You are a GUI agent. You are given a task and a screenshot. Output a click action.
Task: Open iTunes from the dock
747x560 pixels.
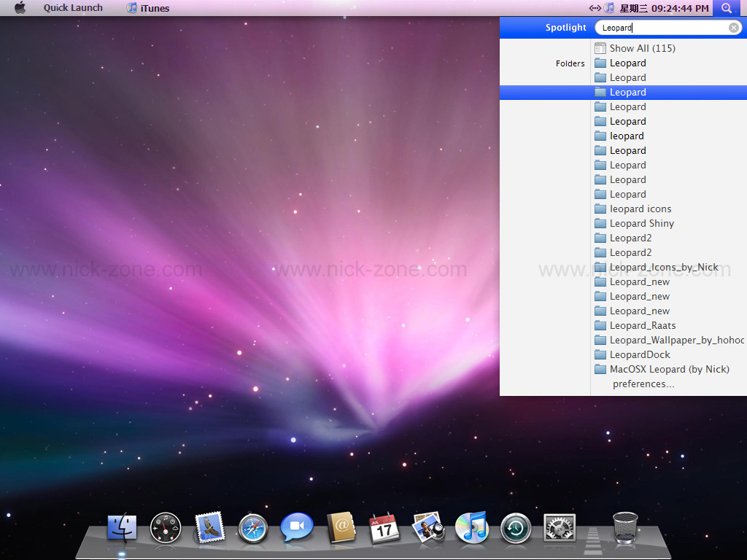tap(471, 527)
